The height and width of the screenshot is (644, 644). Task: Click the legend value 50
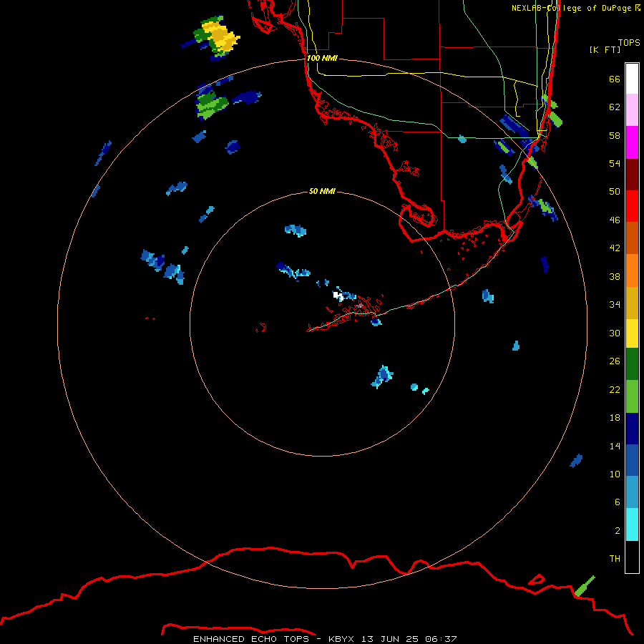[x=615, y=192]
